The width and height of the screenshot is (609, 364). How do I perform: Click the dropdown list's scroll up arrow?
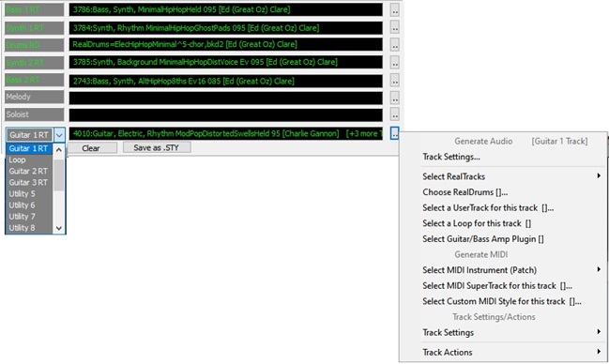pos(59,149)
